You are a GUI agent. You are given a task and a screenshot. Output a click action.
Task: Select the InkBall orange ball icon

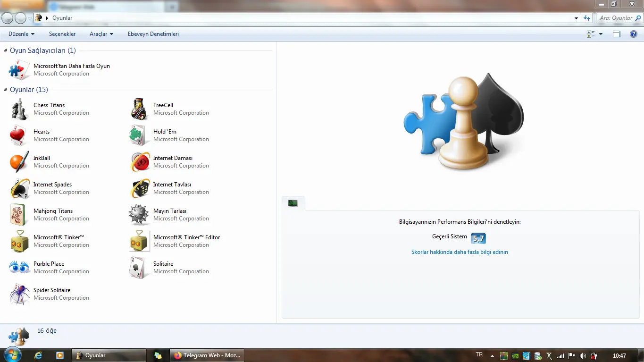tap(19, 162)
